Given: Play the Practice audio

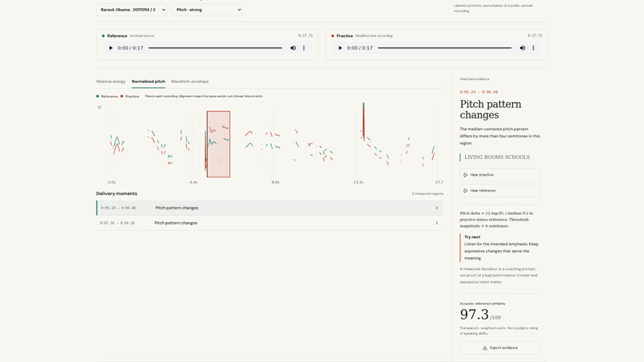Looking at the screenshot, I should (340, 48).
